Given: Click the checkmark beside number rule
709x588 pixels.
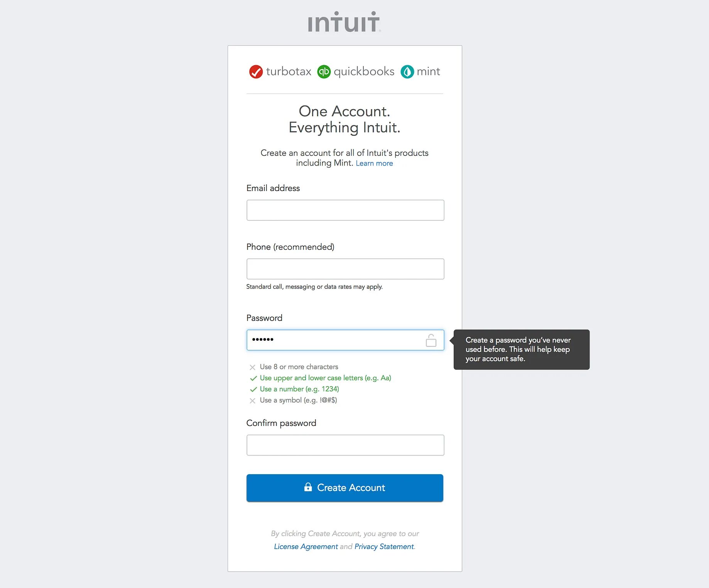Looking at the screenshot, I should [x=253, y=389].
